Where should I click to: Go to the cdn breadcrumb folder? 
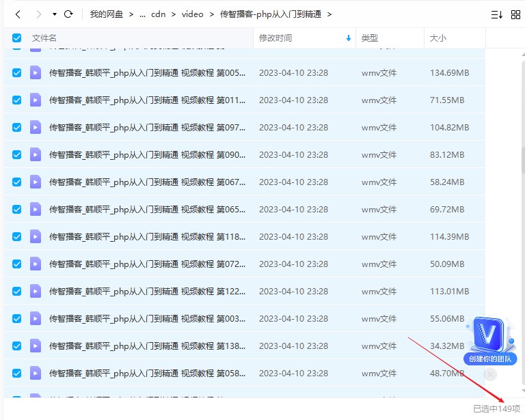[x=158, y=14]
